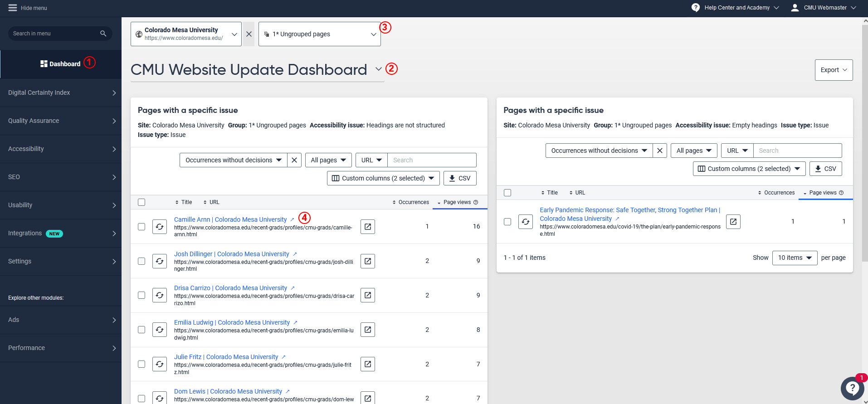
Task: Recheck the Drisa Carrizo page
Action: (x=160, y=295)
